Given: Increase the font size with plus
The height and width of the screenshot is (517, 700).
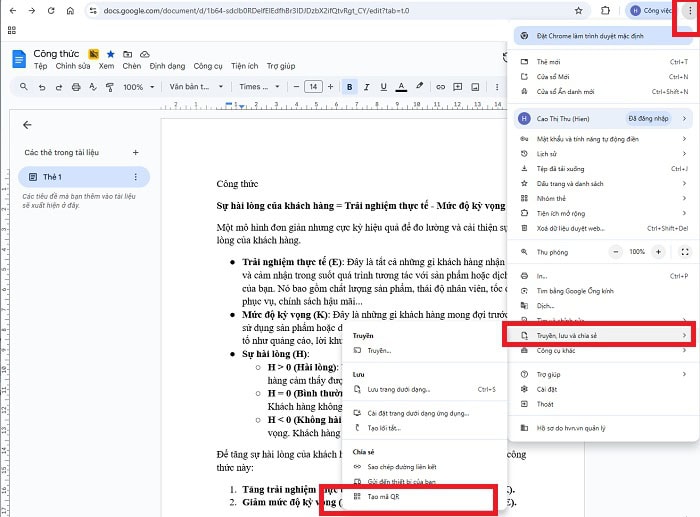Looking at the screenshot, I should click(x=330, y=87).
